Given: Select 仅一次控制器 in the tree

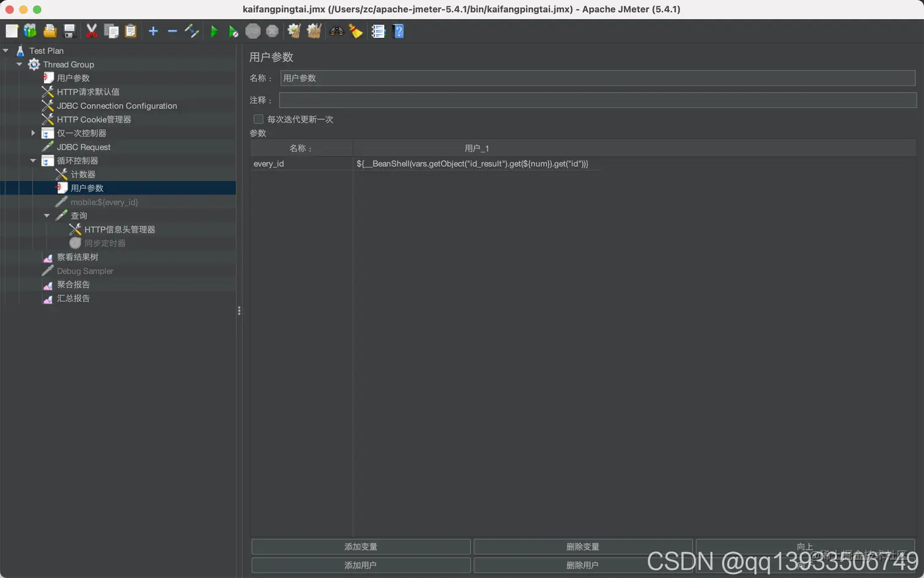Looking at the screenshot, I should pyautogui.click(x=81, y=133).
